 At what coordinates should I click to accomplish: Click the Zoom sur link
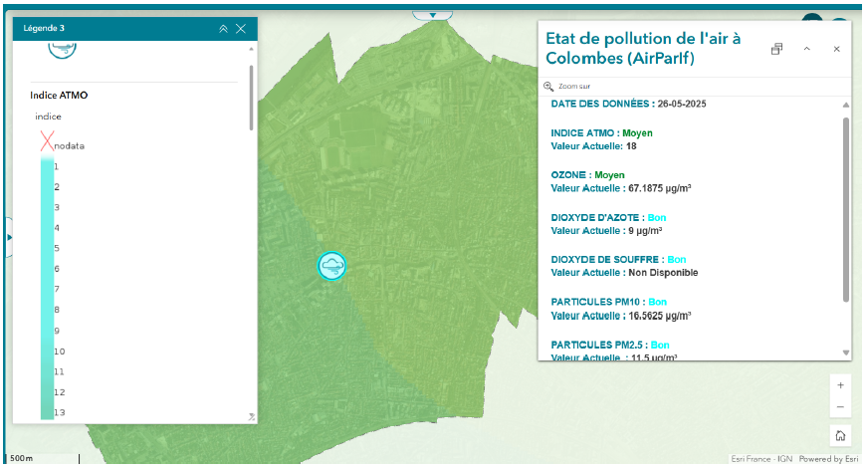(x=574, y=87)
